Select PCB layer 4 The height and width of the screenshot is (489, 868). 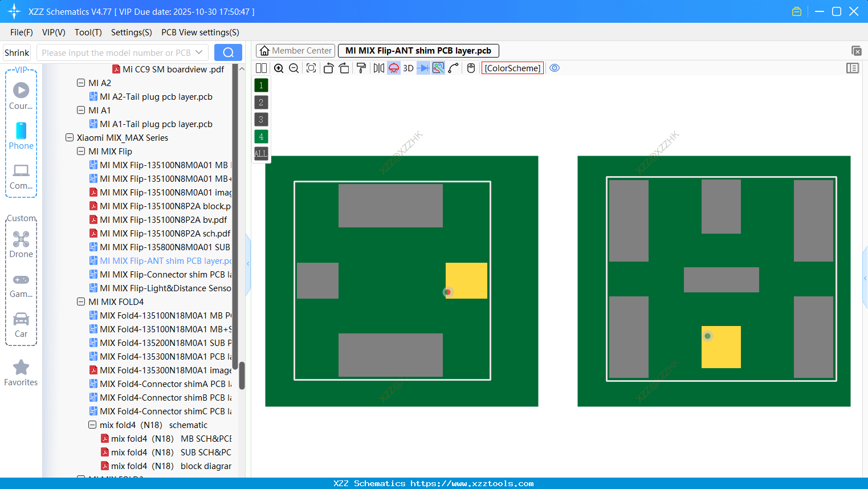click(261, 137)
